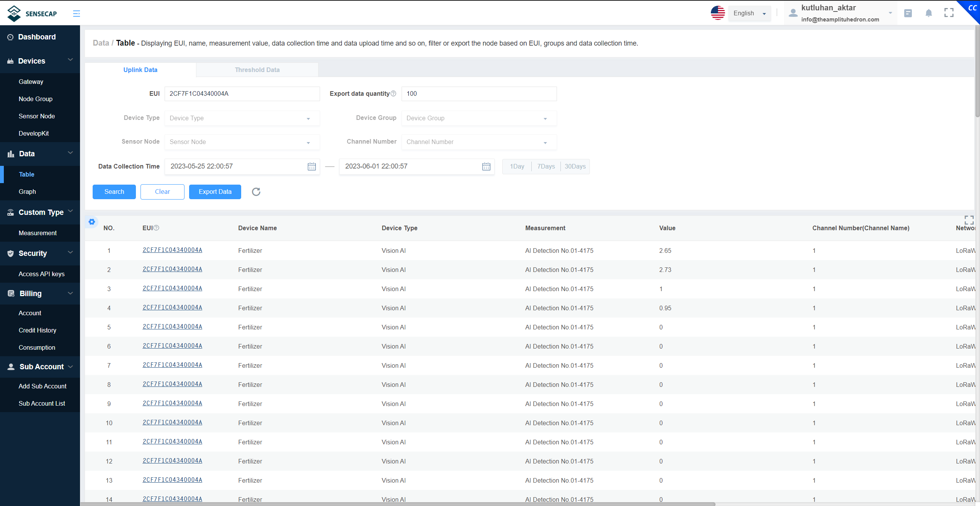Select the 7Days time range option
980x506 pixels.
[545, 166]
